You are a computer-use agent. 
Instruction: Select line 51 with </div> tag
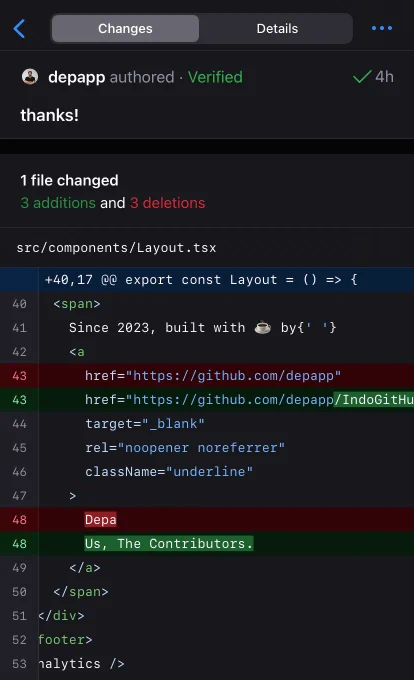pos(207,615)
